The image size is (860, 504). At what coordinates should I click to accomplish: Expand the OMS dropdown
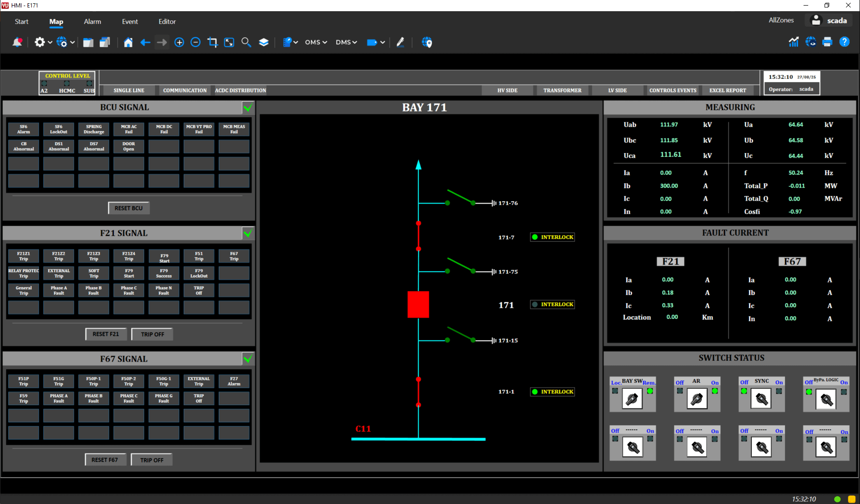pos(316,42)
